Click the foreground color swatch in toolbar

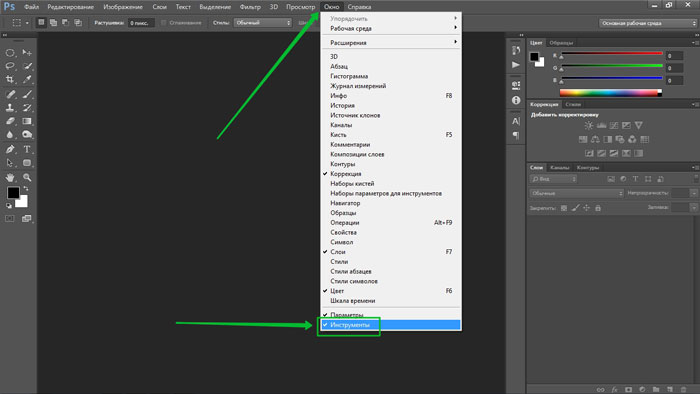coord(13,193)
